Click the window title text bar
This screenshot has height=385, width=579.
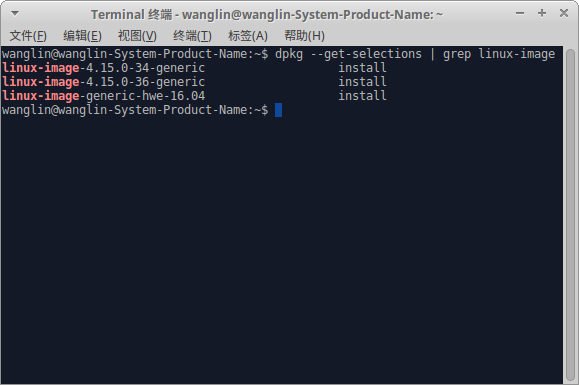[267, 14]
